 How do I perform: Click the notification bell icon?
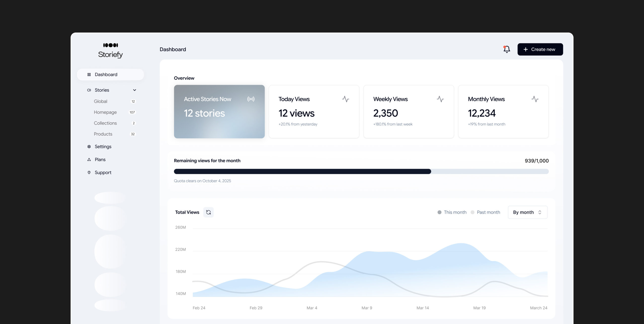[x=506, y=49]
